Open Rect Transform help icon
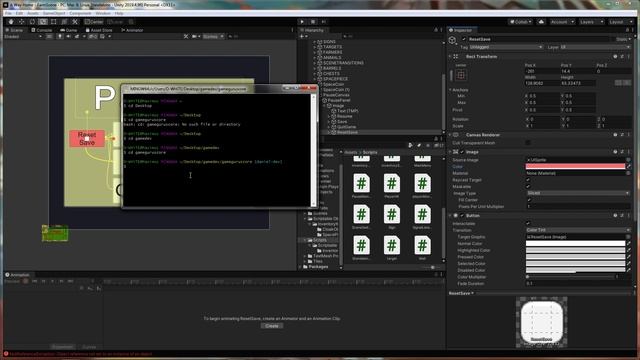The height and width of the screenshot is (360, 640). [615, 56]
